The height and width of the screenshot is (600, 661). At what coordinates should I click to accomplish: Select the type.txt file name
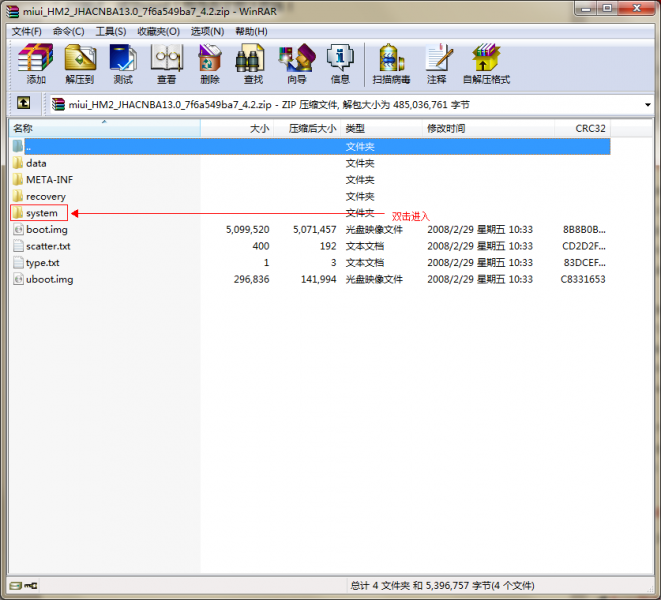[x=43, y=263]
